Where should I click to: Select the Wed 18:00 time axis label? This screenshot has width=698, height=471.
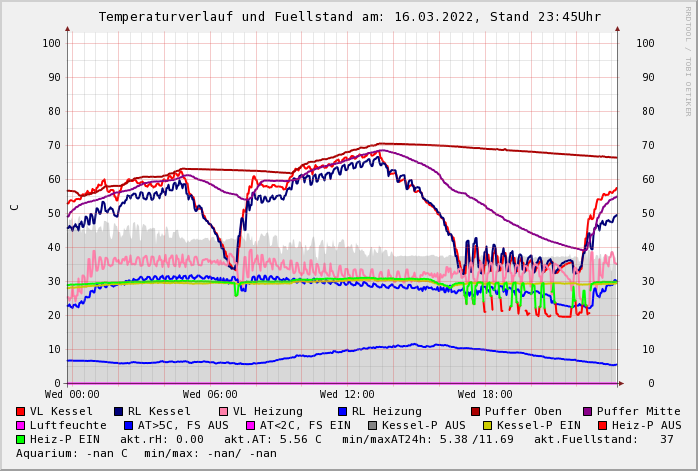tap(485, 394)
